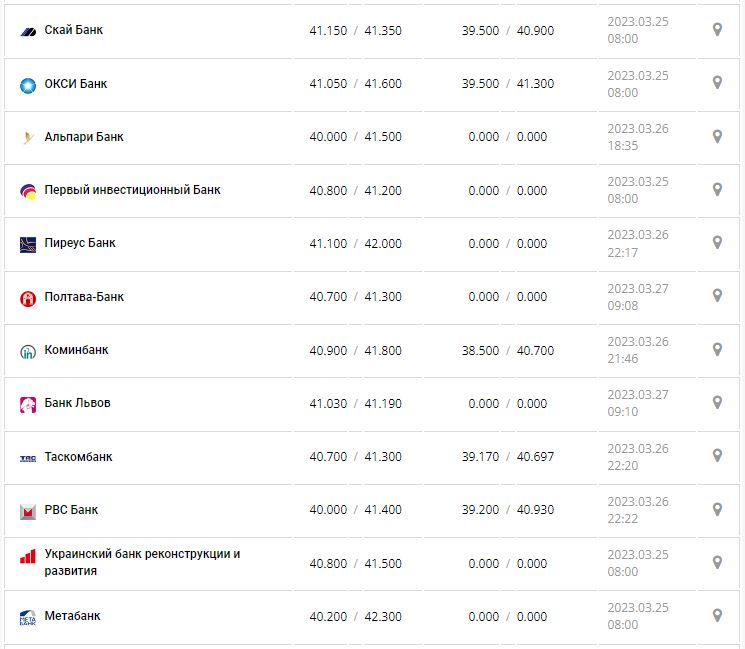
Task: Click the Метабанк logo icon
Action: [x=28, y=619]
